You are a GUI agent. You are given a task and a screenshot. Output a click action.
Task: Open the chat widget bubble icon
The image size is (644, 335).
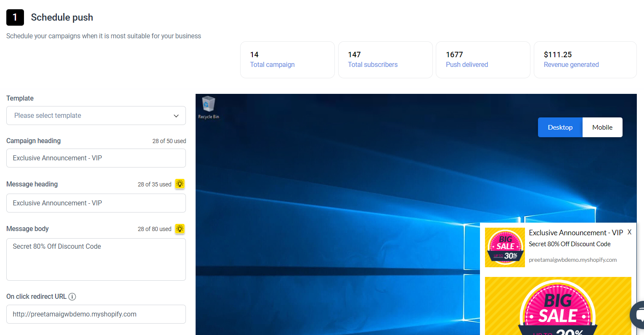pos(638,315)
